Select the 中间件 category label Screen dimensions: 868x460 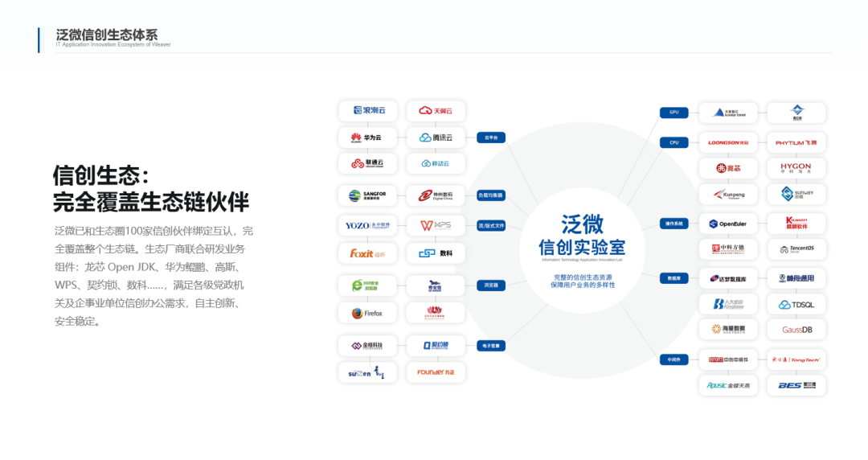[x=674, y=359]
